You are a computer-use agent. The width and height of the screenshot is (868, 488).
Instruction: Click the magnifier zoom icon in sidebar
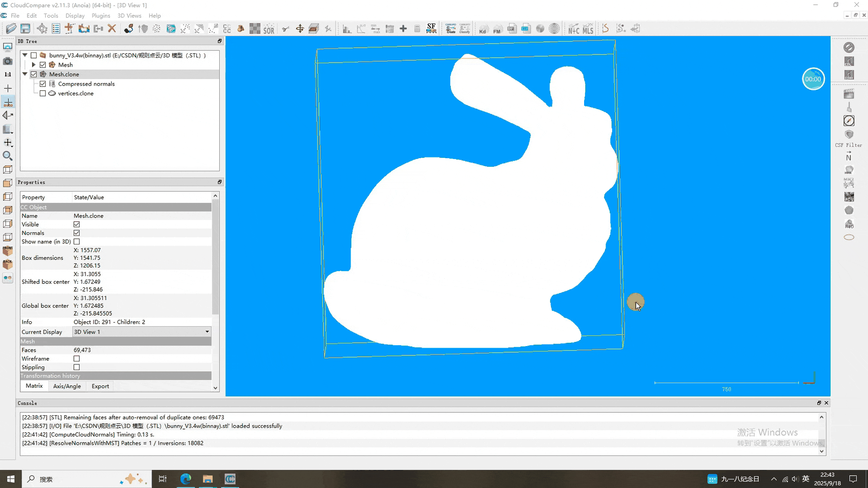pyautogui.click(x=8, y=156)
